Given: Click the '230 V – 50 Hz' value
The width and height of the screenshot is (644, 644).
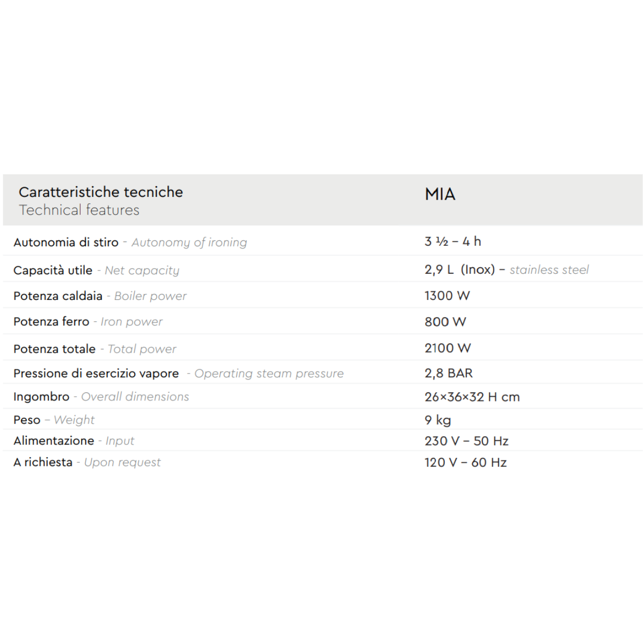Looking at the screenshot, I should point(466,441).
